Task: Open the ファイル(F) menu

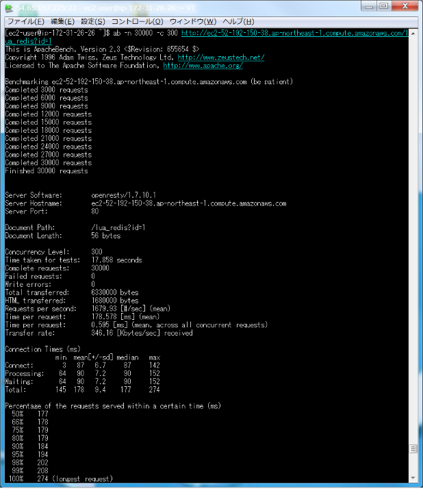Action: [x=25, y=21]
